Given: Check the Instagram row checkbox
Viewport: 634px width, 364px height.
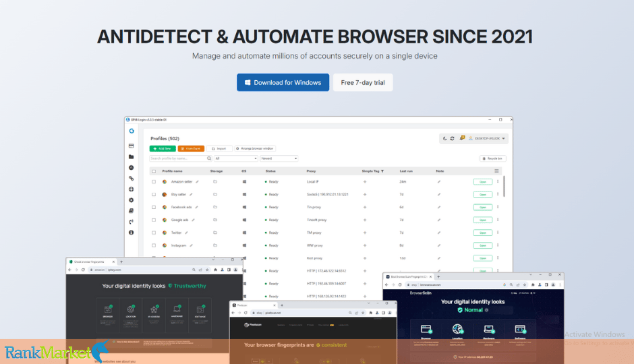Looking at the screenshot, I should coord(154,245).
